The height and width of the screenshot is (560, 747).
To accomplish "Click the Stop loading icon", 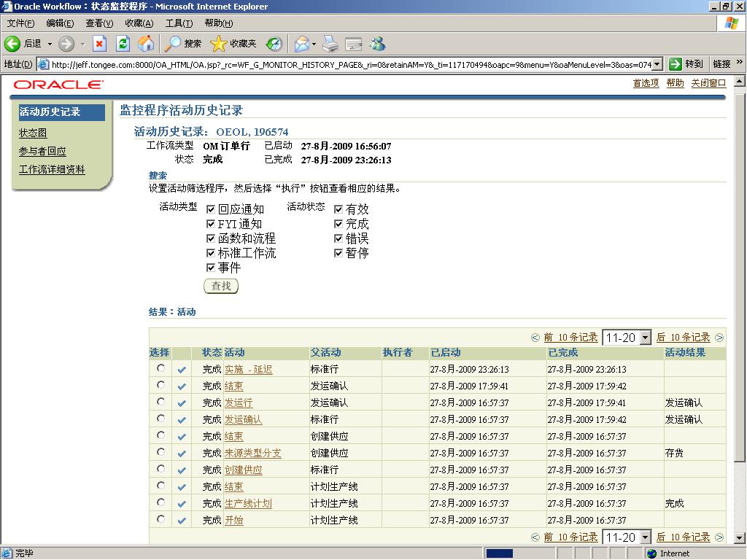I will click(99, 44).
